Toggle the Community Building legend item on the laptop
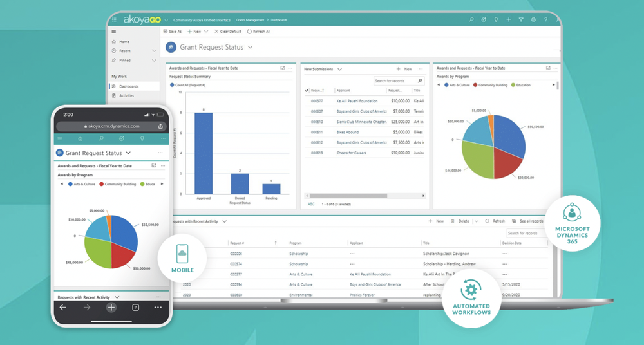Screen dimensions: 644x345 [490, 85]
